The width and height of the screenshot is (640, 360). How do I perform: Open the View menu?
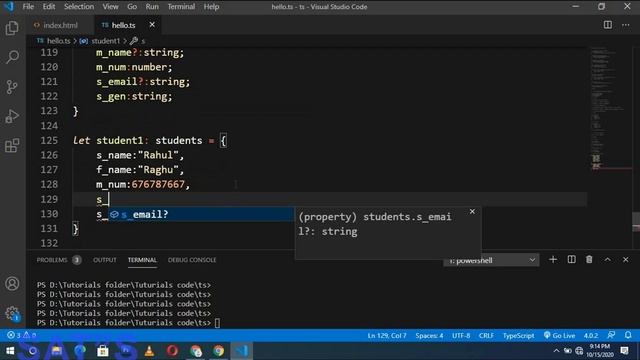coord(110,7)
